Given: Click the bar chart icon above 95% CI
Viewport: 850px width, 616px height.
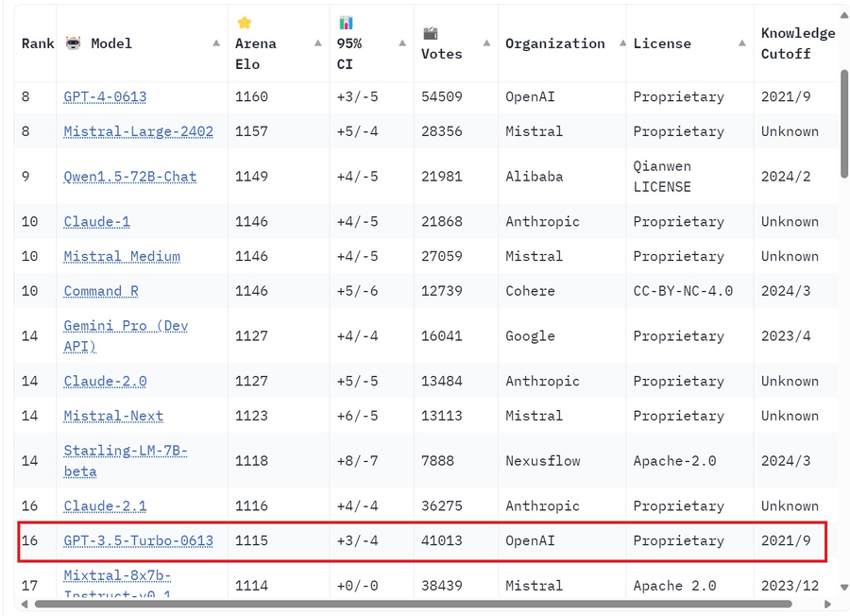Looking at the screenshot, I should tap(346, 23).
